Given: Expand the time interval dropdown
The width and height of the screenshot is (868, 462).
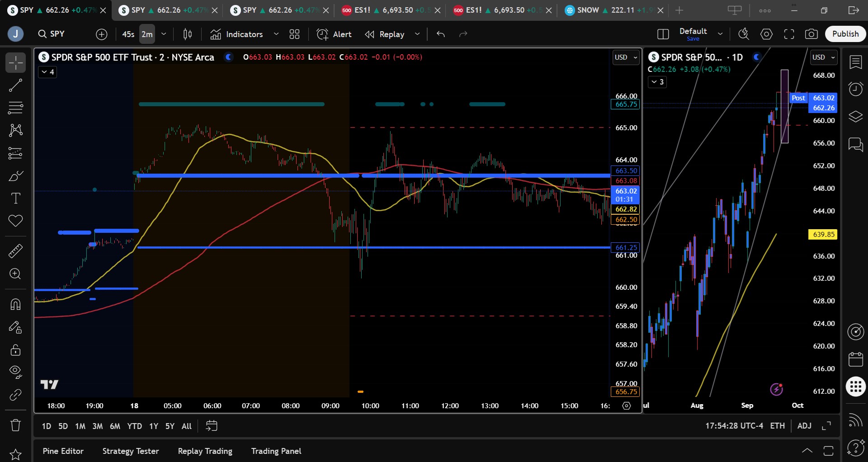Looking at the screenshot, I should click(x=164, y=34).
